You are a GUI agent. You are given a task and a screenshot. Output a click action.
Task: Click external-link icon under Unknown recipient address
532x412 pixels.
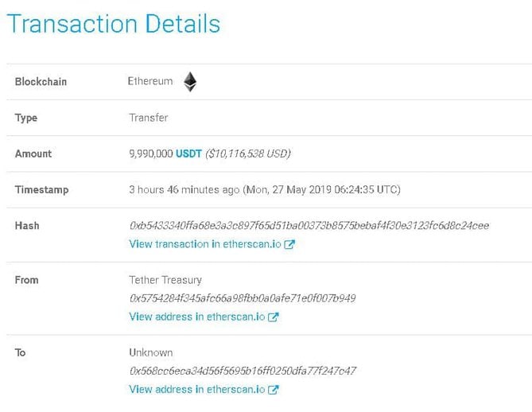(x=273, y=390)
